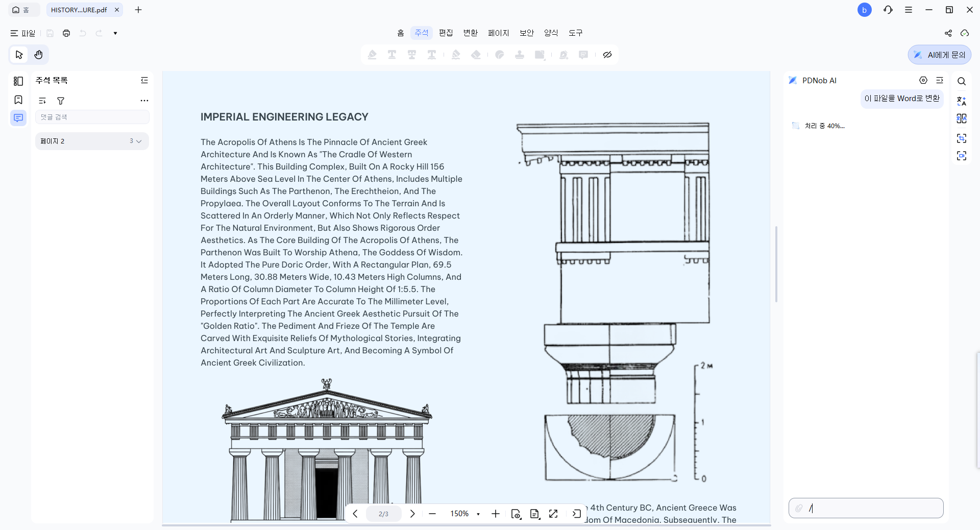The width and height of the screenshot is (980, 530).
Task: Click the greyed-out save disk icon
Action: (50, 33)
